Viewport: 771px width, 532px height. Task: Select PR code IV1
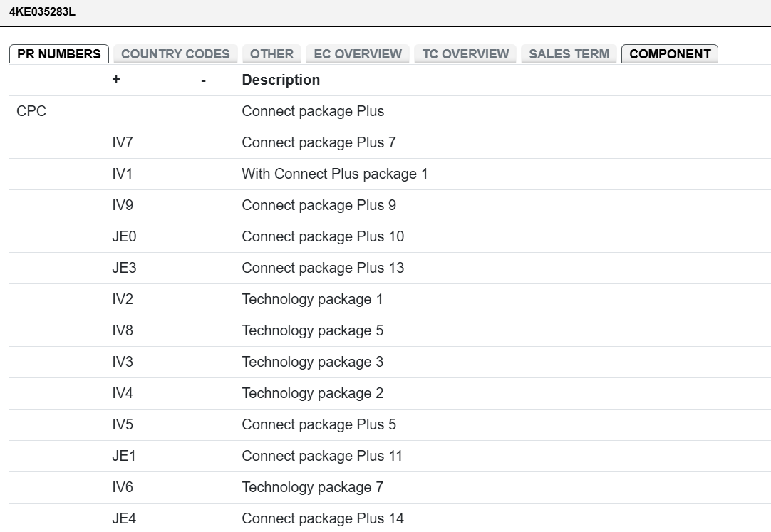click(x=123, y=174)
